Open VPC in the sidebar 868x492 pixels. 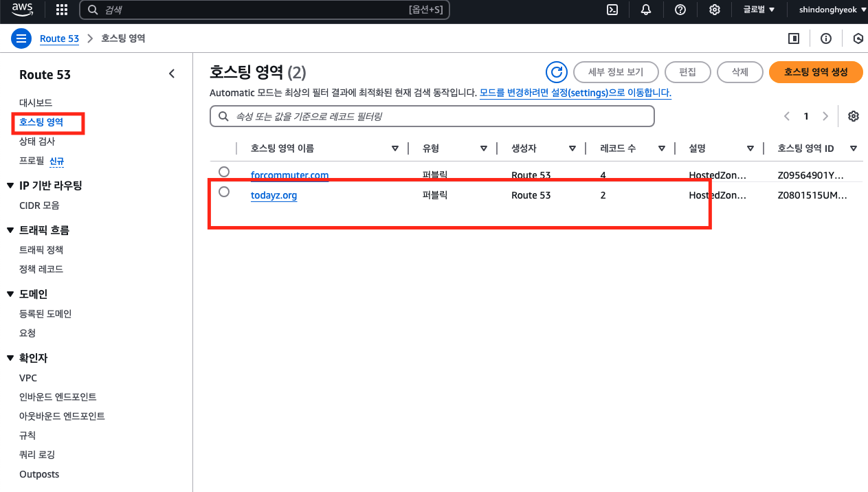[x=28, y=378]
